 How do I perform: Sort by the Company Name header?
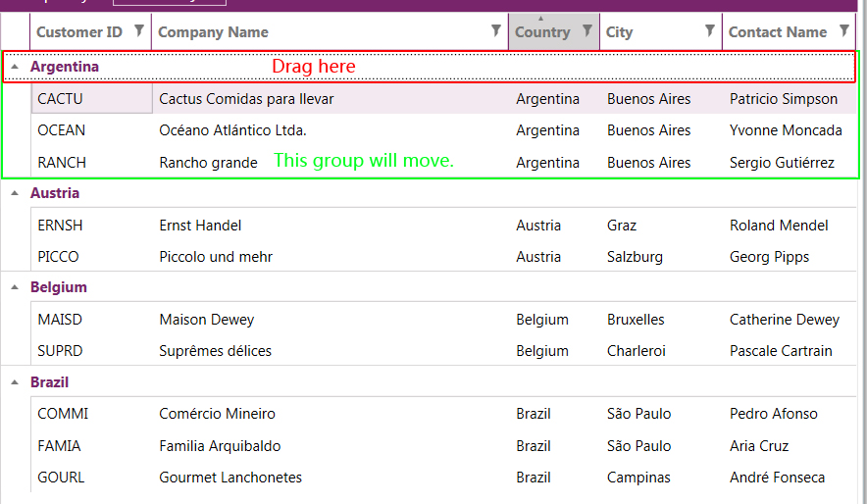coord(213,32)
